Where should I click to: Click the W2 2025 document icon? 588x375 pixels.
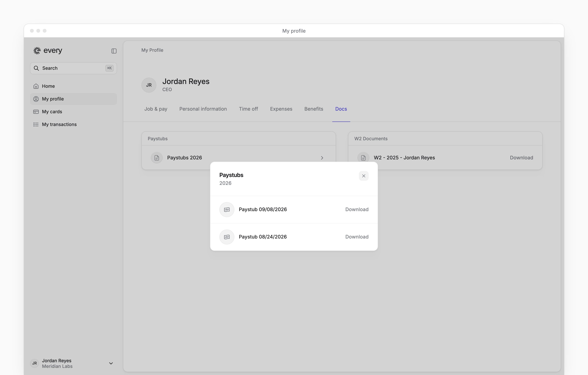363,158
